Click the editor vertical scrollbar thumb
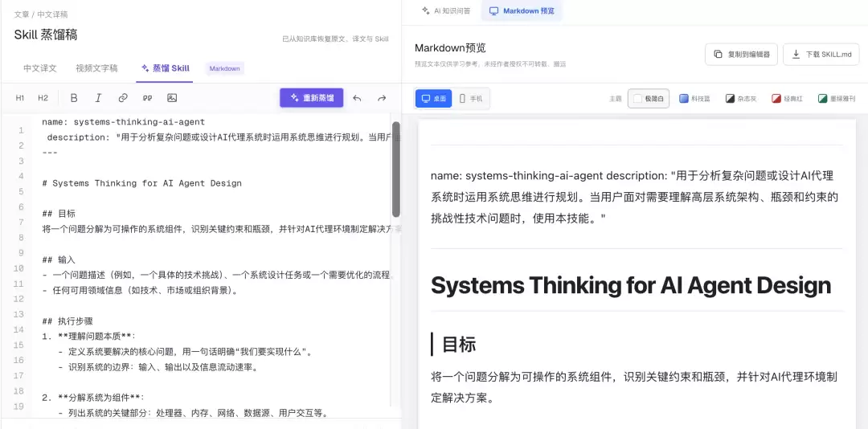868x429 pixels. (395, 169)
